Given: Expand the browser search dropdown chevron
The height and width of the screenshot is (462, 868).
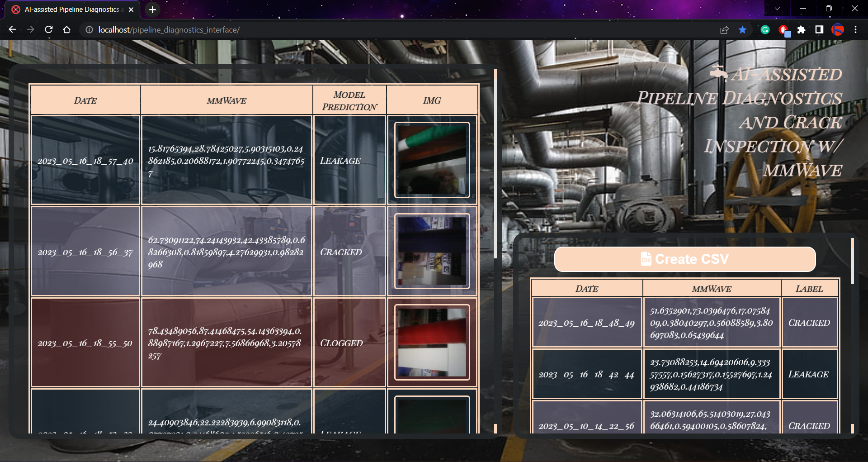Looking at the screenshot, I should (x=778, y=8).
